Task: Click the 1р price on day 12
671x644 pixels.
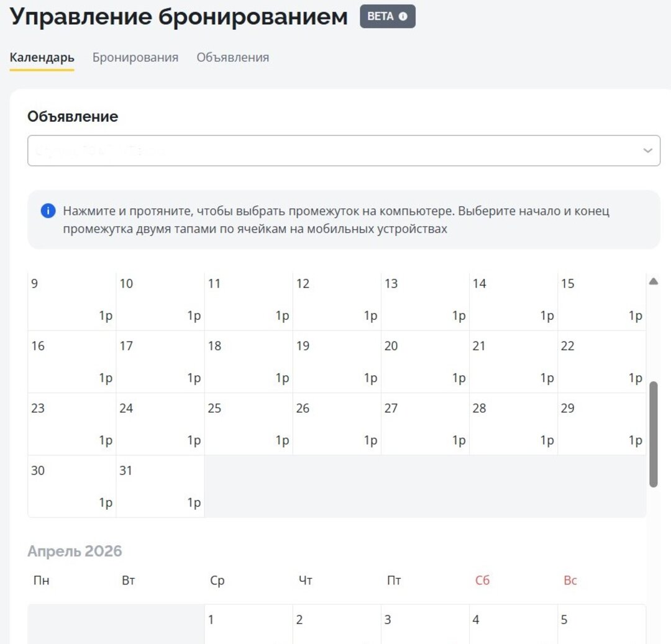Action: (370, 316)
